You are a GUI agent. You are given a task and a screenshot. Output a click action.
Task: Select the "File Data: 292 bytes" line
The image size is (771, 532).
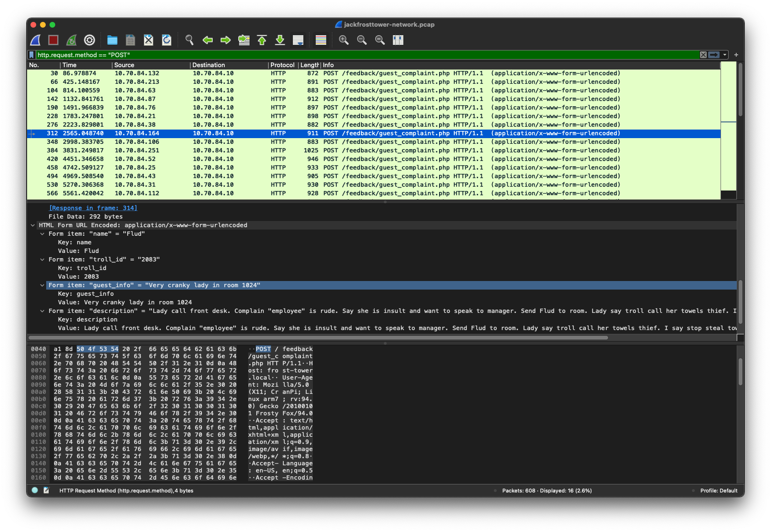point(86,217)
